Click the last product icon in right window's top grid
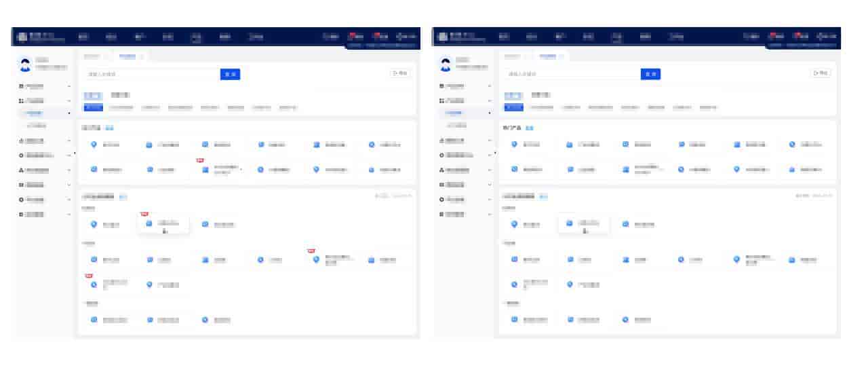 792,169
